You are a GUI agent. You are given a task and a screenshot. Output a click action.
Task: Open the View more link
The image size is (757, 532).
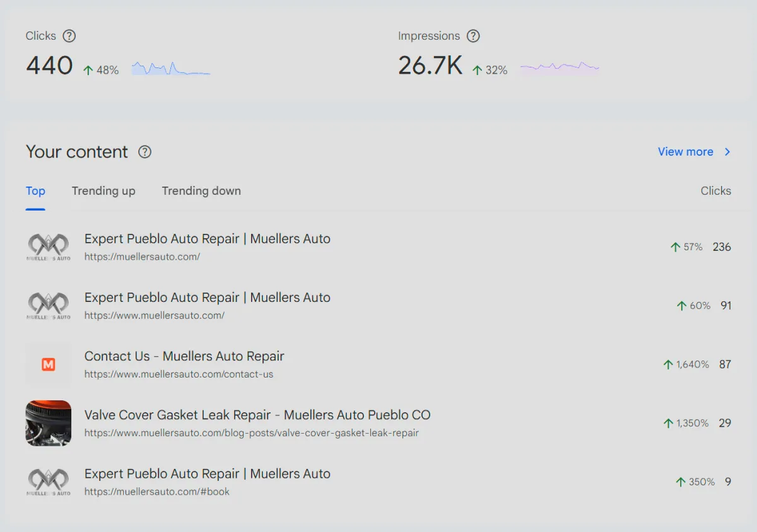(x=686, y=152)
